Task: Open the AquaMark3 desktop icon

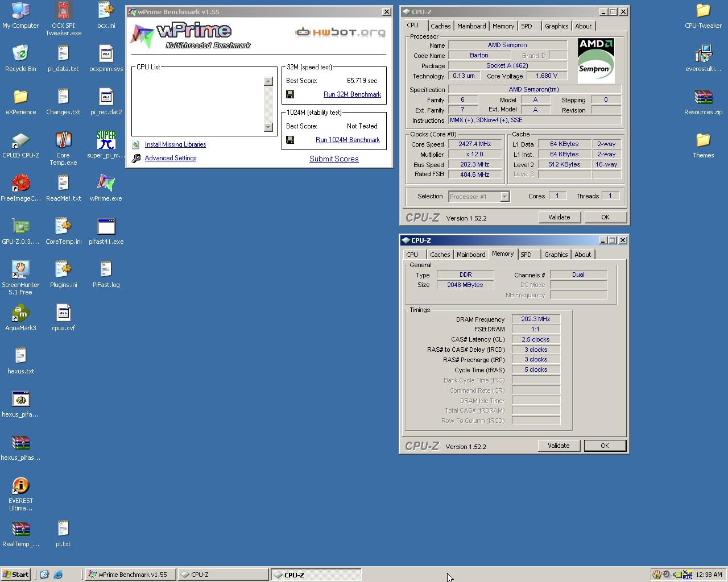Action: coord(20,317)
